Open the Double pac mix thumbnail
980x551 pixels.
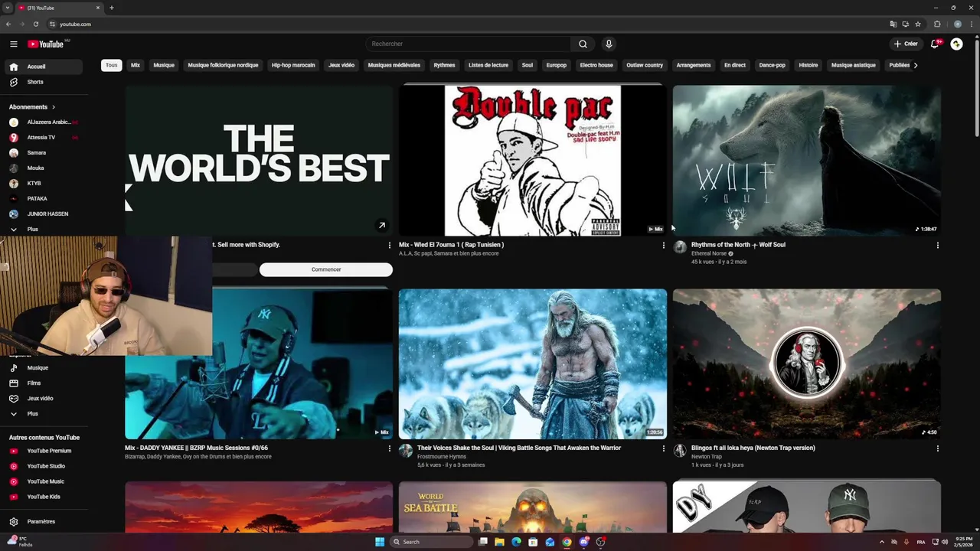[x=533, y=160]
